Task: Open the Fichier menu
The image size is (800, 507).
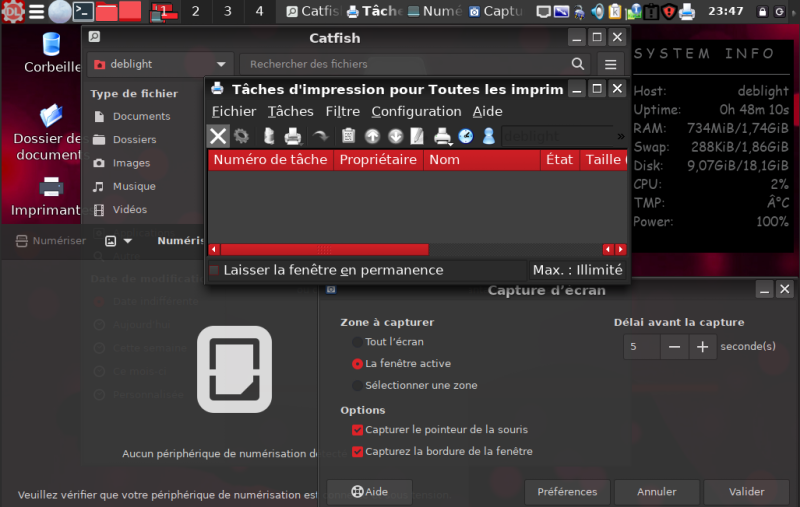Action: click(234, 112)
